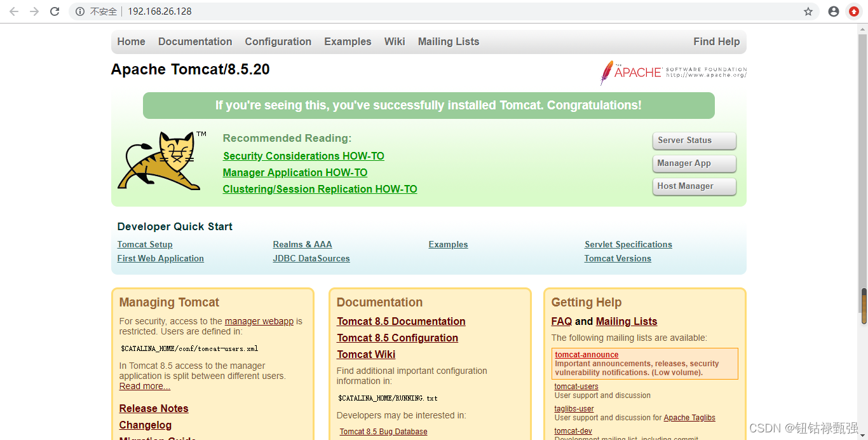Click the congratulations banner text
The width and height of the screenshot is (868, 440).
428,106
